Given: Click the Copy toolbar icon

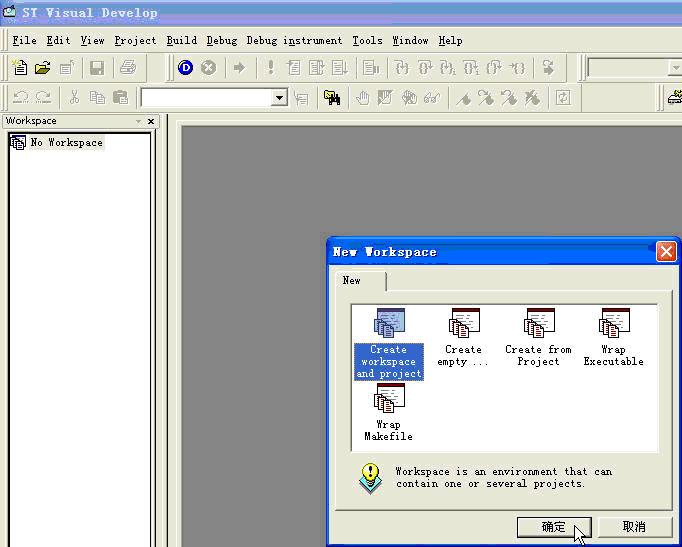Looking at the screenshot, I should click(x=97, y=97).
